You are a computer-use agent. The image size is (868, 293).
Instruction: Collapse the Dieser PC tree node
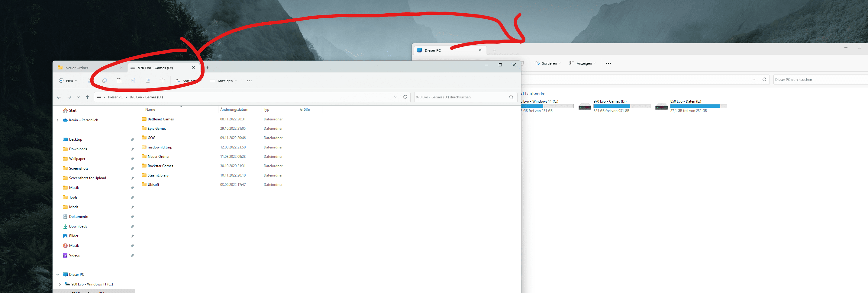click(x=58, y=275)
